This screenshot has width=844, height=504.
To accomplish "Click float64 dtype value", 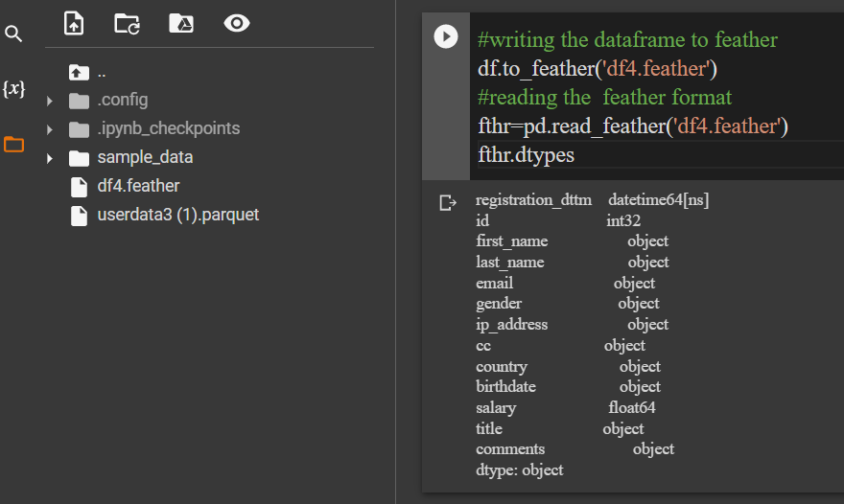I will (x=632, y=408).
